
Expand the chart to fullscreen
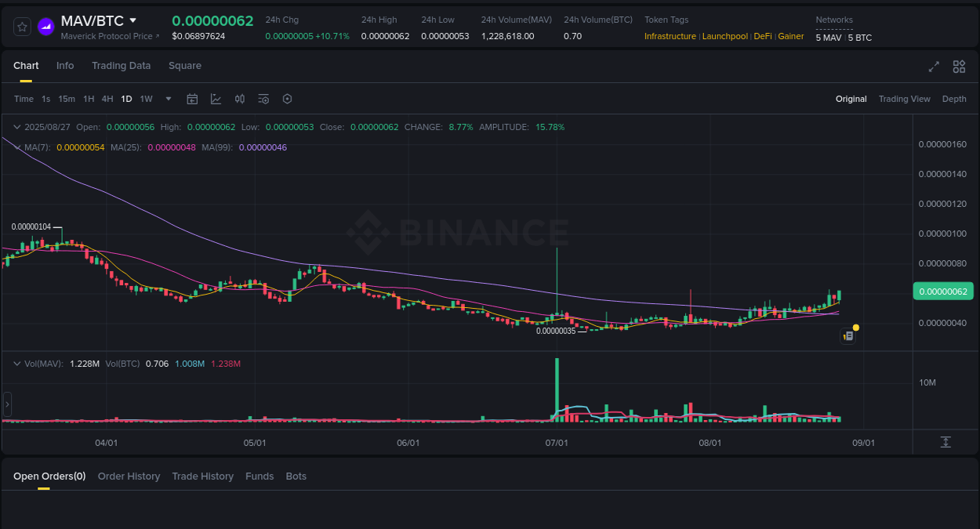pos(934,67)
